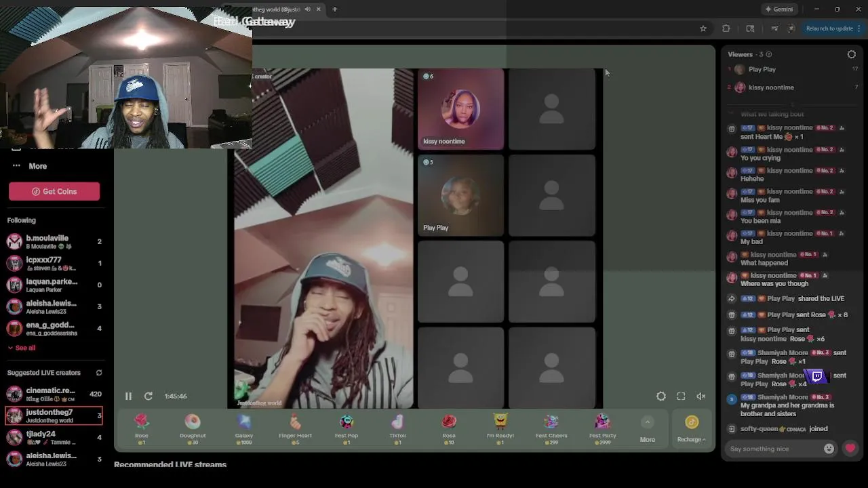Open ena_g_godd... following account
This screenshot has height=488, width=868.
[54, 329]
